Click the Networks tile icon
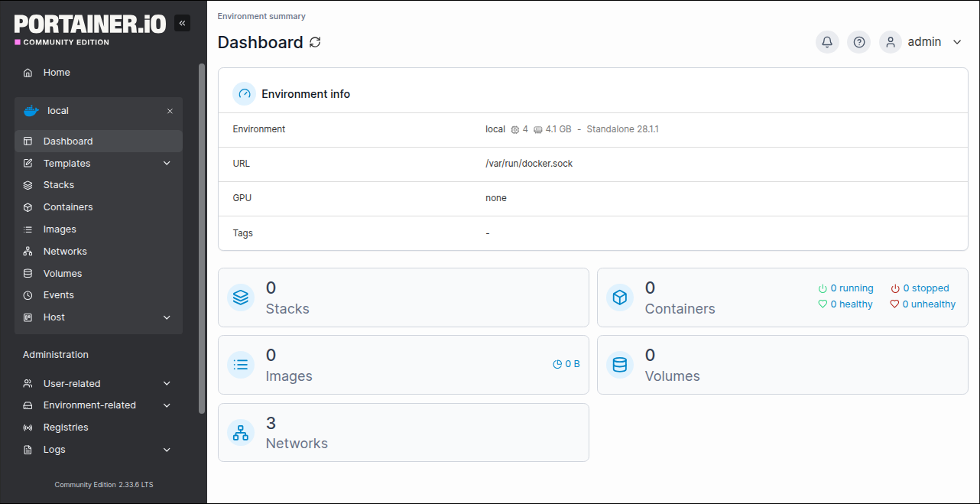 click(x=241, y=433)
